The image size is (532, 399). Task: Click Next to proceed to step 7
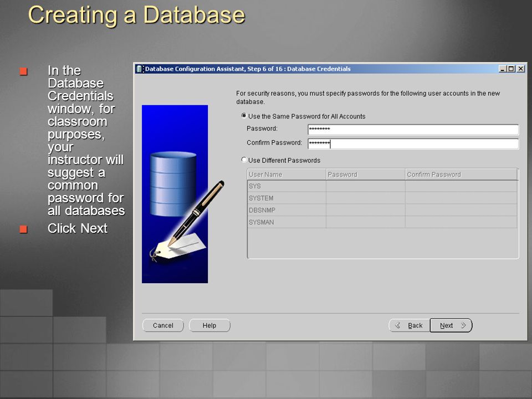(451, 325)
